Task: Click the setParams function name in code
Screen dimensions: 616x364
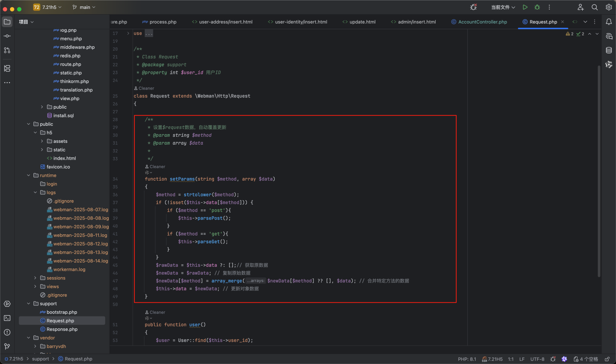Action: coord(182,179)
